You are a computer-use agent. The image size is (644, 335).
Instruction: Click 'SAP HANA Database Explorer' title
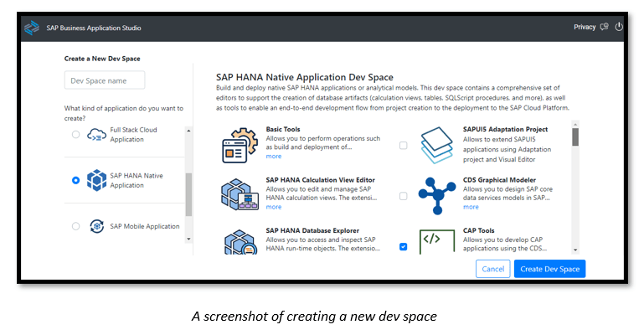pyautogui.click(x=312, y=230)
